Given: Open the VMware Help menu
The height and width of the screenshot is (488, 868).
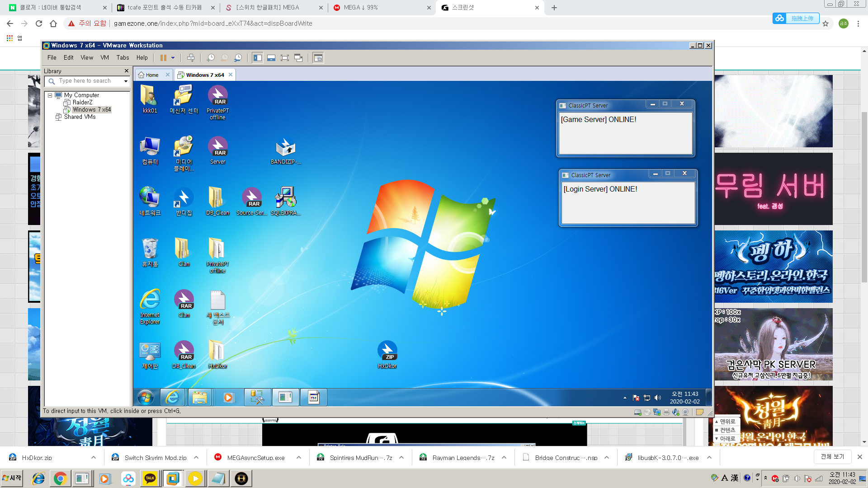Looking at the screenshot, I should coord(142,57).
